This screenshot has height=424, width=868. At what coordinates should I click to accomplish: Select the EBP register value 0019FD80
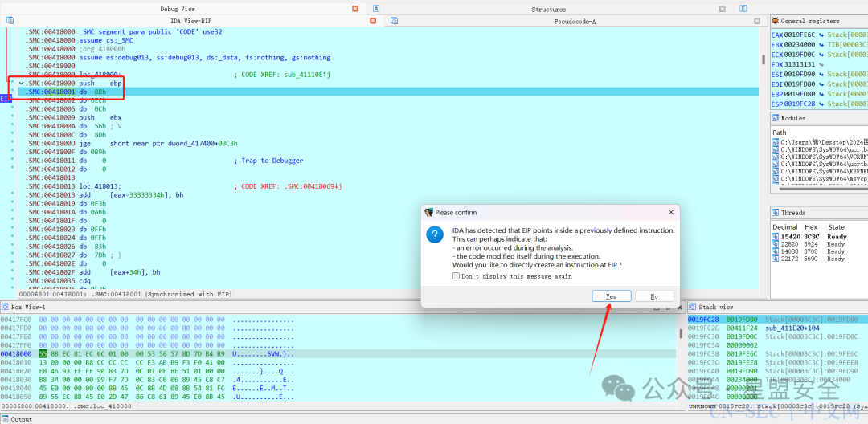[801, 93]
